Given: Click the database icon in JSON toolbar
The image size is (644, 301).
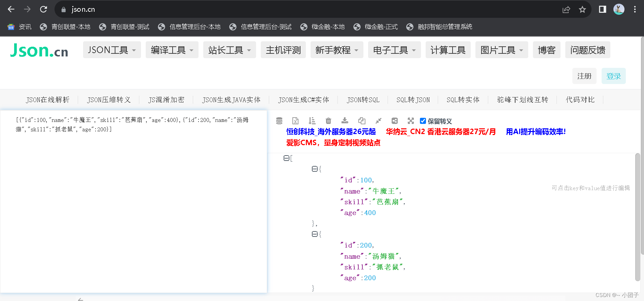Looking at the screenshot, I should [279, 121].
